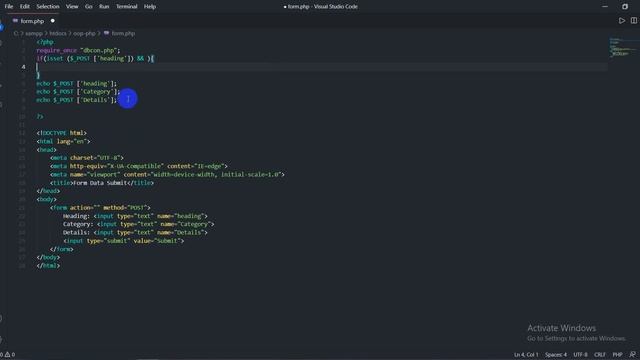Minimize the Visual Studio Code window
The width and height of the screenshot is (640, 360).
click(x=605, y=7)
